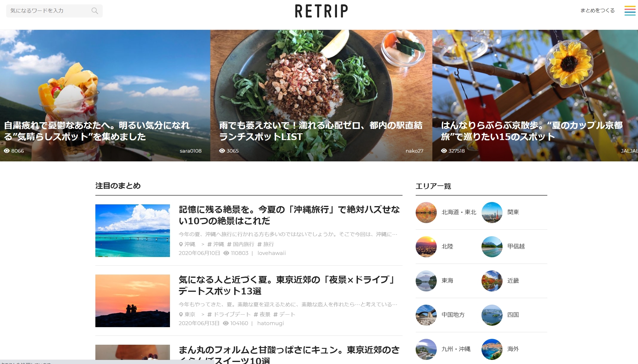This screenshot has height=364, width=638.
Task: Open the Kyoto wind chime featured banner
Action: click(x=535, y=96)
